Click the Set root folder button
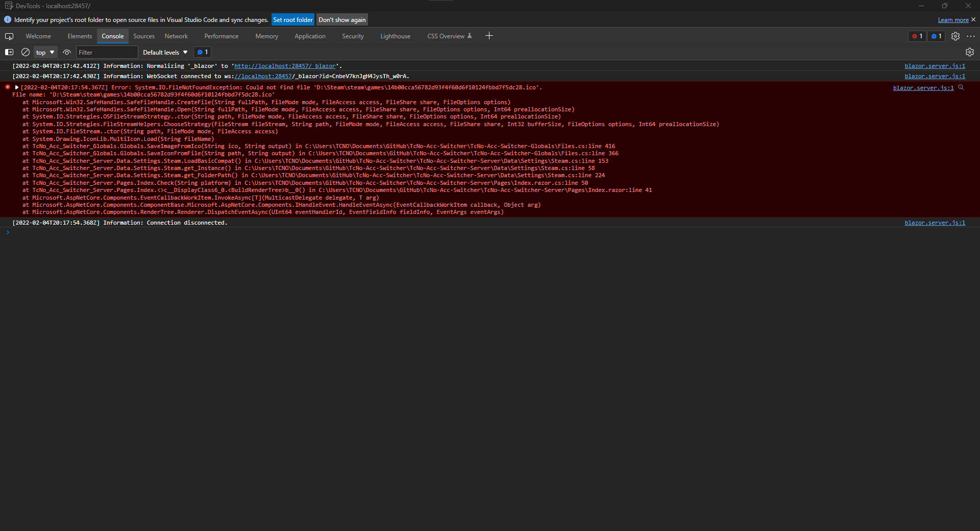 (x=293, y=19)
